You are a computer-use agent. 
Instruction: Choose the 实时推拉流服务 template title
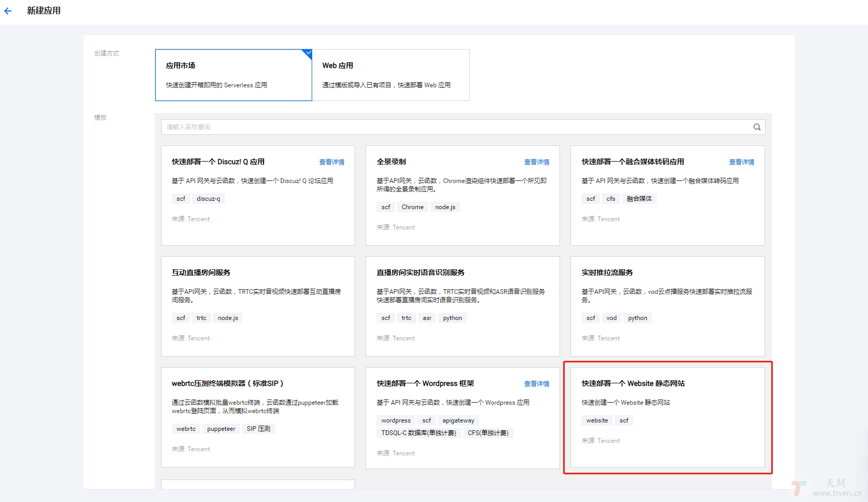tap(607, 272)
